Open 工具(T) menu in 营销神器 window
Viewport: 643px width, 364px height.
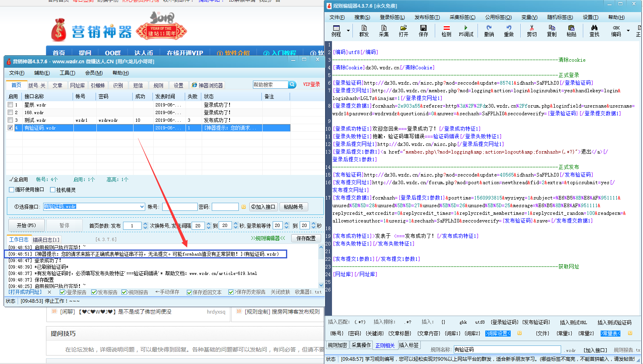[x=67, y=73]
